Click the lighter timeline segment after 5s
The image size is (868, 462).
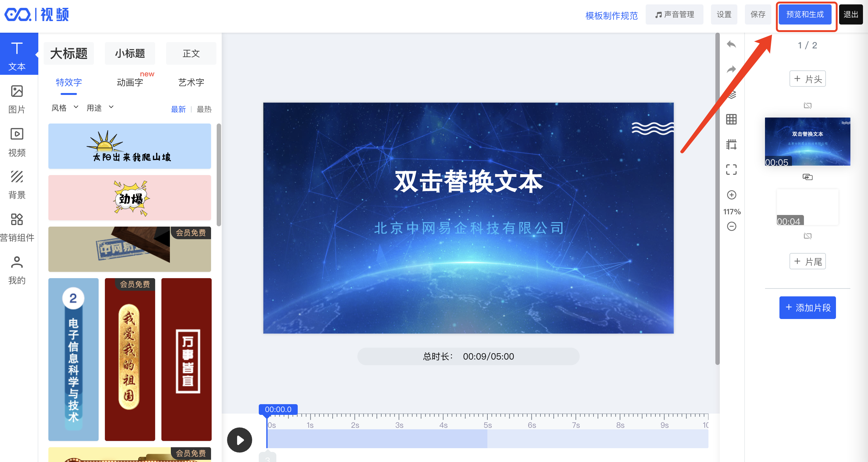pyautogui.click(x=598, y=439)
